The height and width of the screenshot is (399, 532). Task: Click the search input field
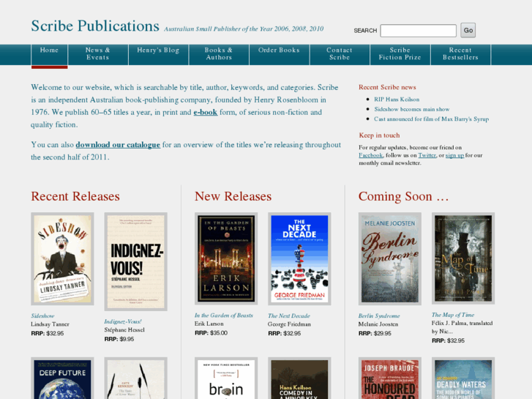pos(418,31)
